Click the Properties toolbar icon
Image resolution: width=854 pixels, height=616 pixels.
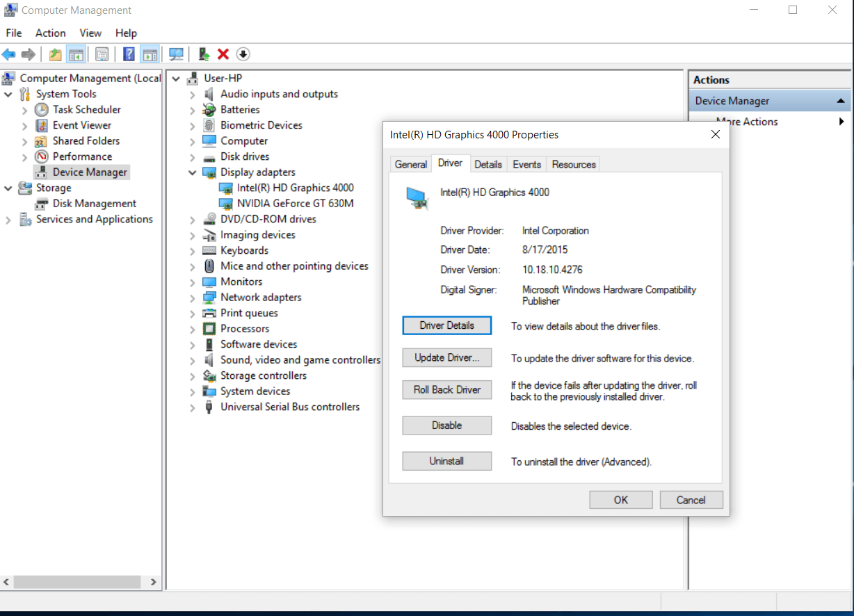pos(102,54)
